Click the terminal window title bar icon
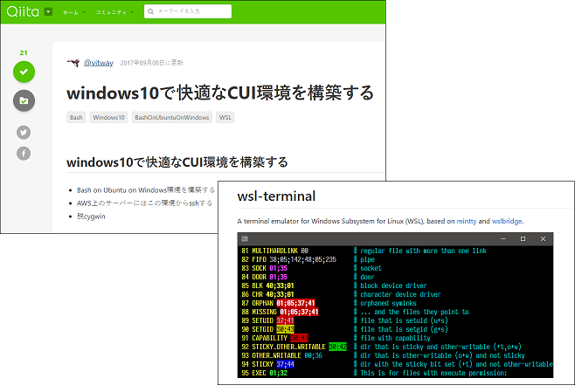The image size is (582, 392). click(x=245, y=239)
